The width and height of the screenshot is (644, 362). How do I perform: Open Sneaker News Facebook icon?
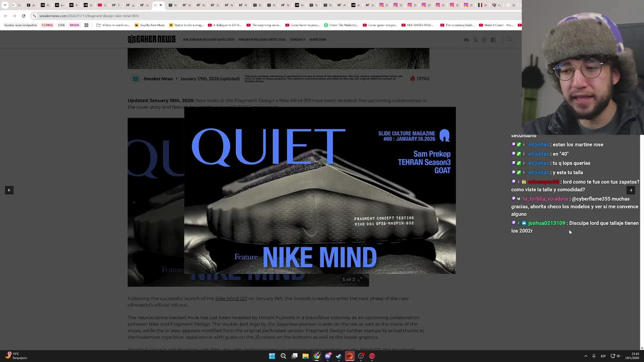coord(493,40)
